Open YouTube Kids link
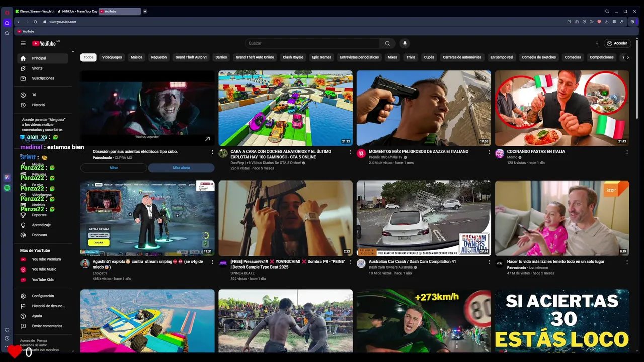Viewport: 644px width, 362px height. pos(43,280)
